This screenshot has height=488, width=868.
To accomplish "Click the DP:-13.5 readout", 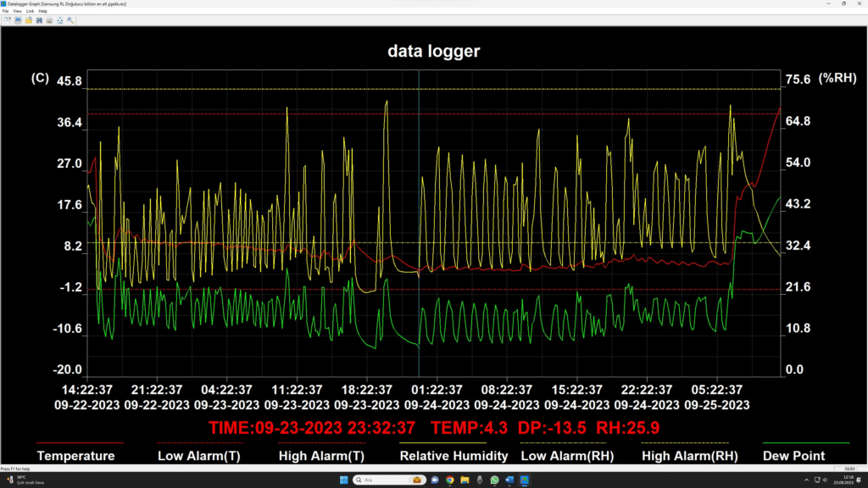I will click(x=552, y=428).
